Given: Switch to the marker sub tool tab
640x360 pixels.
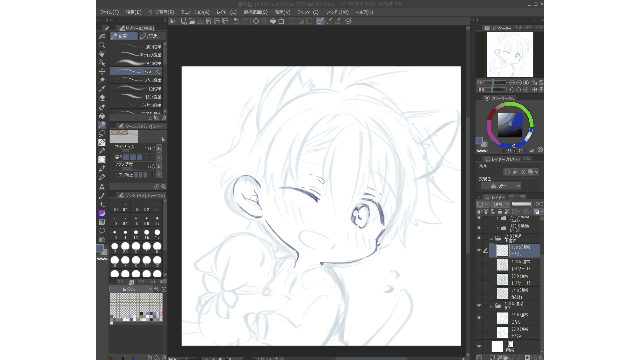Looking at the screenshot, I should click(150, 36).
